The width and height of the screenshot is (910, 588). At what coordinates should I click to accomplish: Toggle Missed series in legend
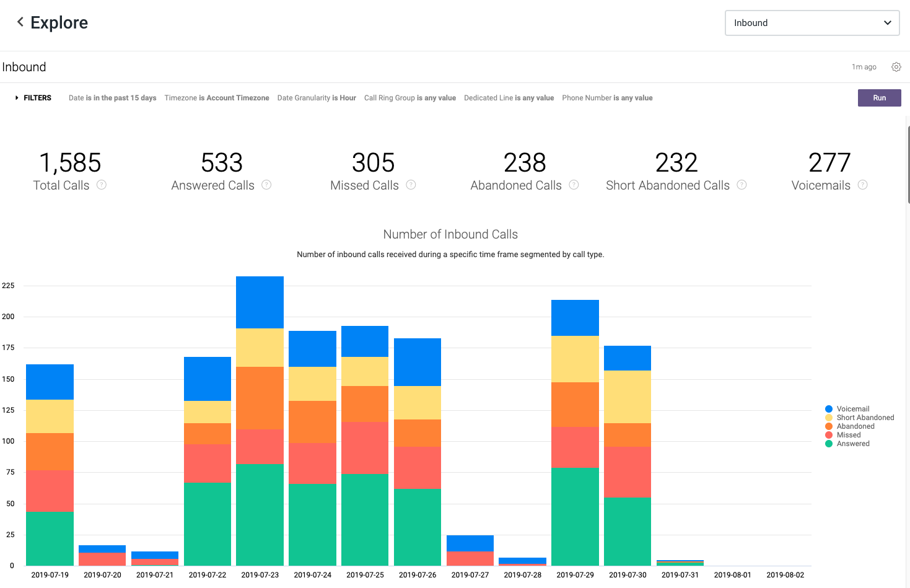(842, 435)
